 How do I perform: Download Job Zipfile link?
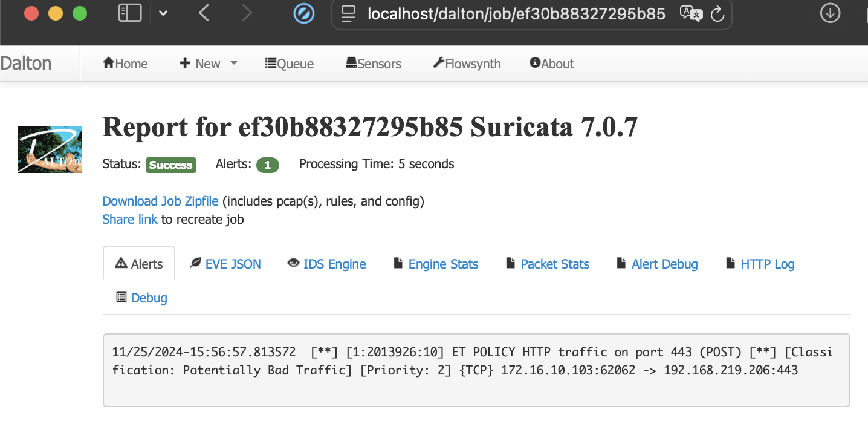161,201
